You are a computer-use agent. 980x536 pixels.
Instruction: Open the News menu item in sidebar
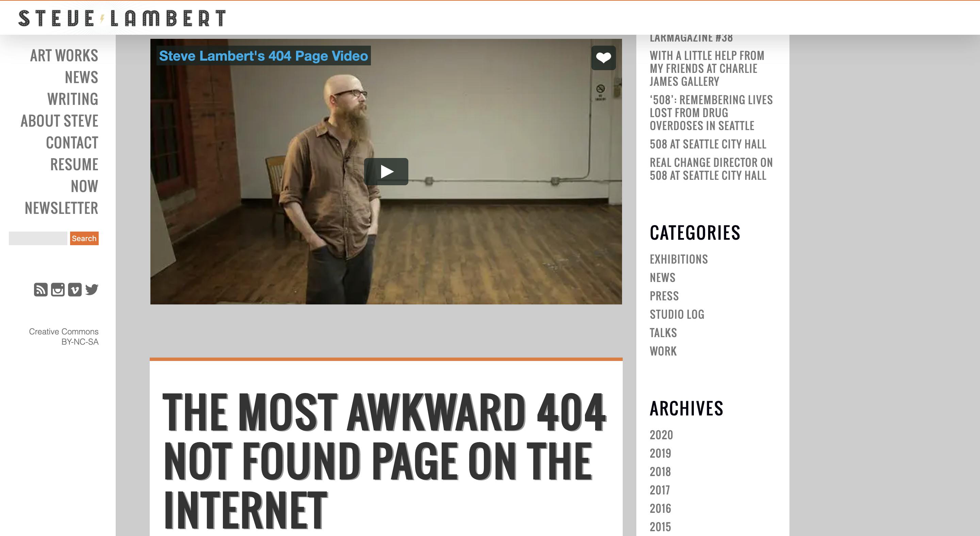81,77
